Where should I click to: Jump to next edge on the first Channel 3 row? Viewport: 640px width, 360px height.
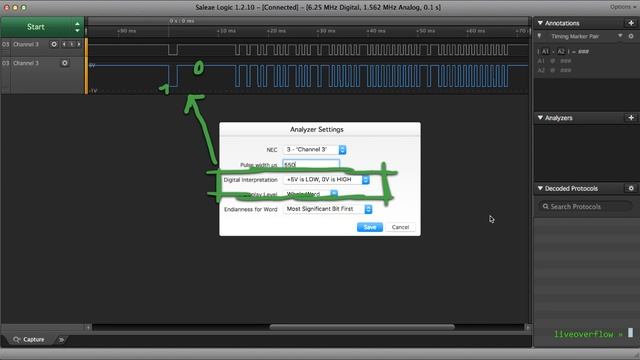tap(79, 44)
